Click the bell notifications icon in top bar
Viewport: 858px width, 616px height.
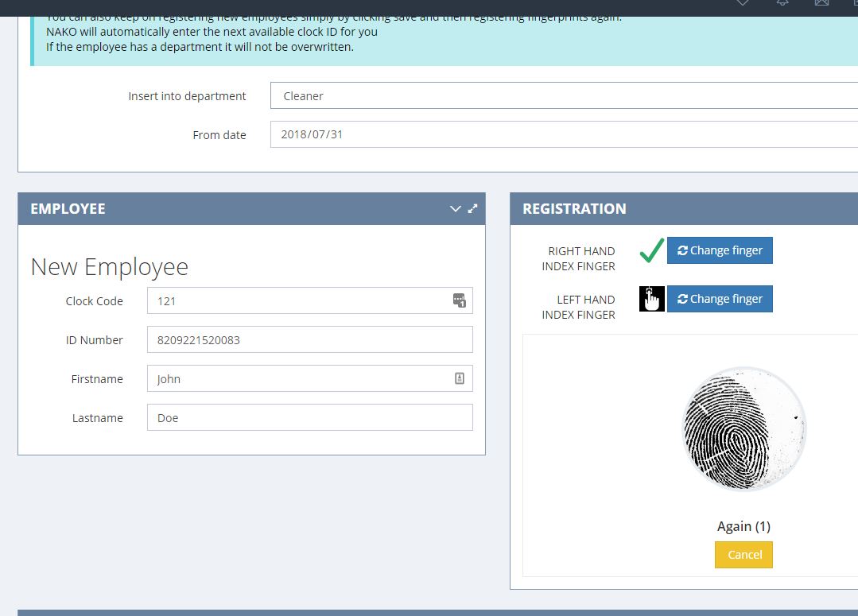[782, 3]
